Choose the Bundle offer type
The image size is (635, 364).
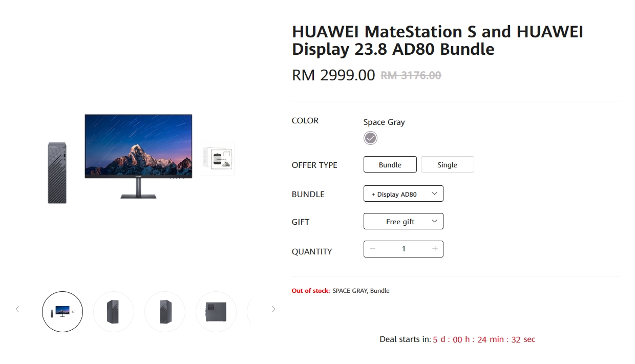tap(390, 165)
